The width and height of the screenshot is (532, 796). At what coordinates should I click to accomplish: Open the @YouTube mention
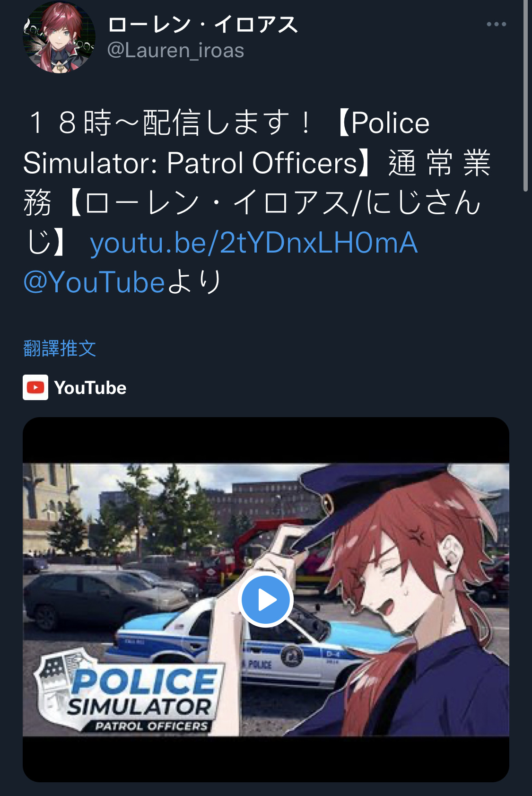[94, 282]
